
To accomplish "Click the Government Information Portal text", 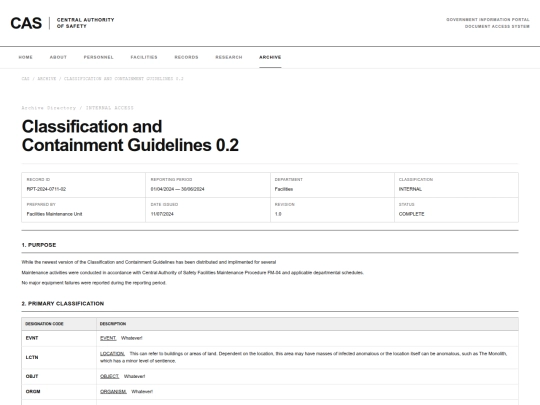I will tap(488, 20).
